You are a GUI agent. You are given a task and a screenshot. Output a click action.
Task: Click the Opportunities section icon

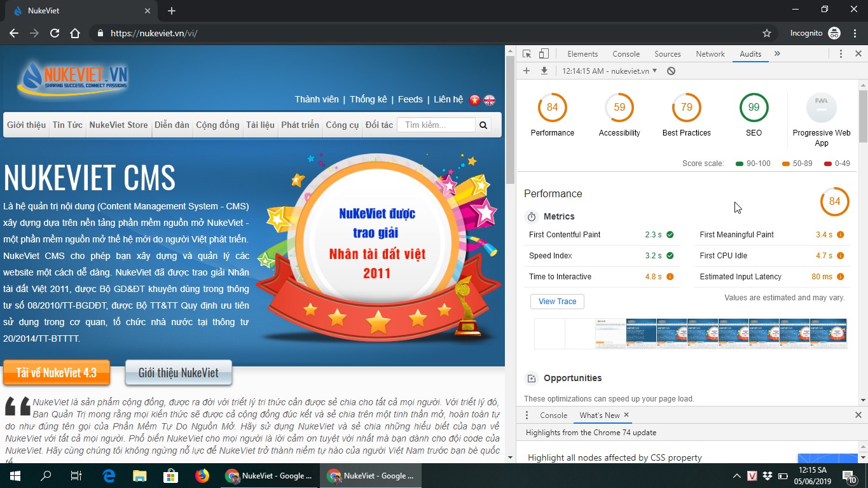tap(532, 379)
